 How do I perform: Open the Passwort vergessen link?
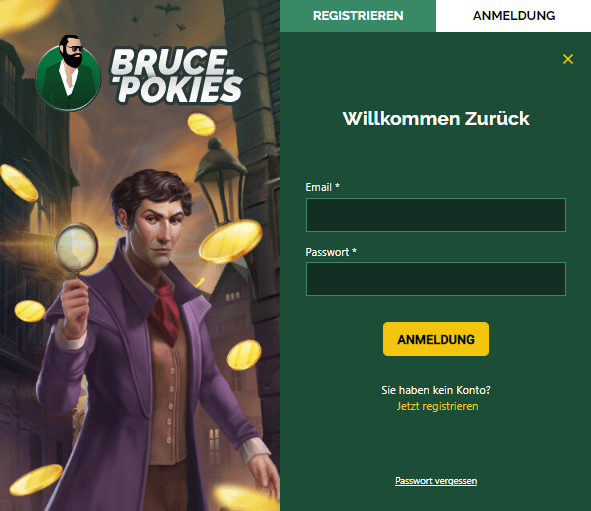[436, 481]
